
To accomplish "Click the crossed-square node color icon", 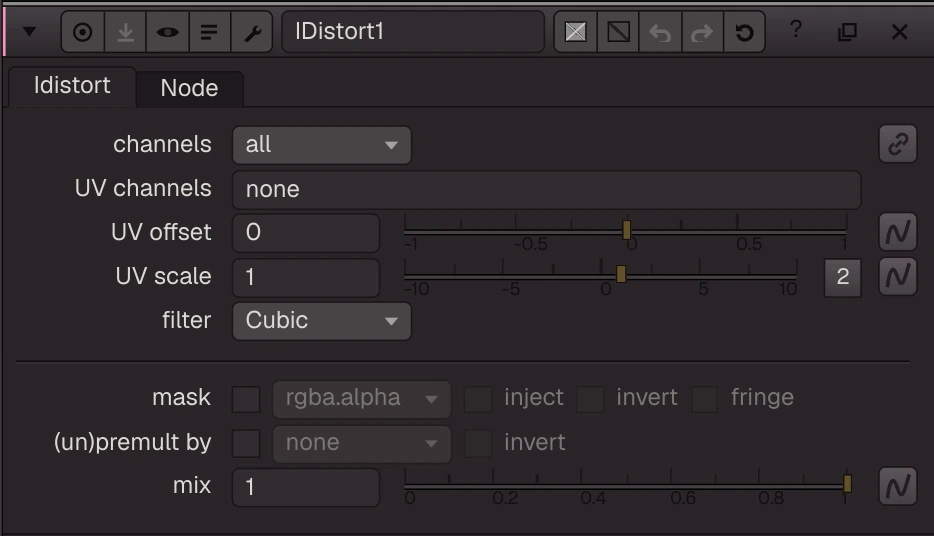I will point(575,32).
